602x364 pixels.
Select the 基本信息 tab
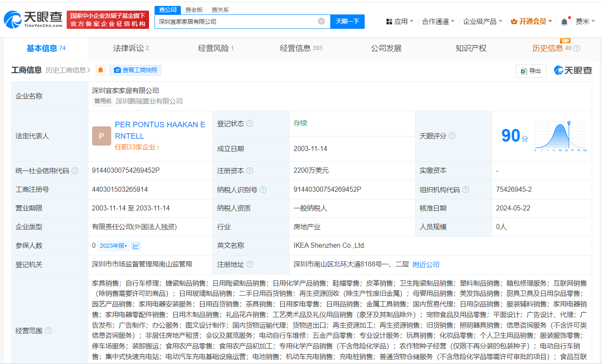point(46,48)
